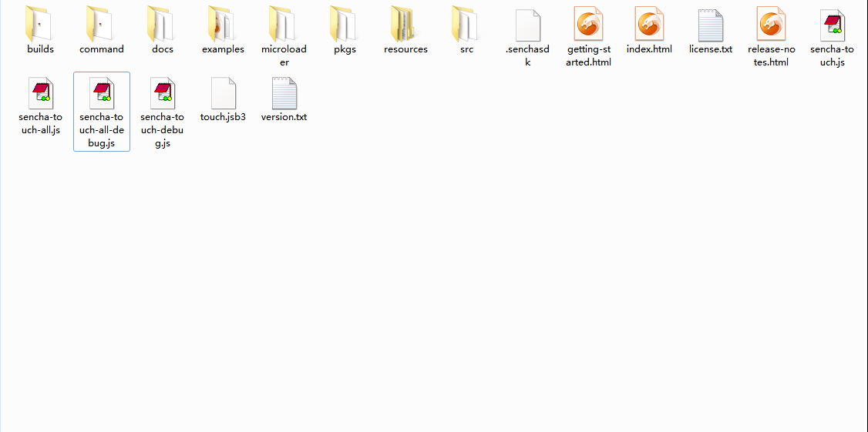Click the 'builds' folder name label
The image size is (868, 432).
tap(40, 49)
